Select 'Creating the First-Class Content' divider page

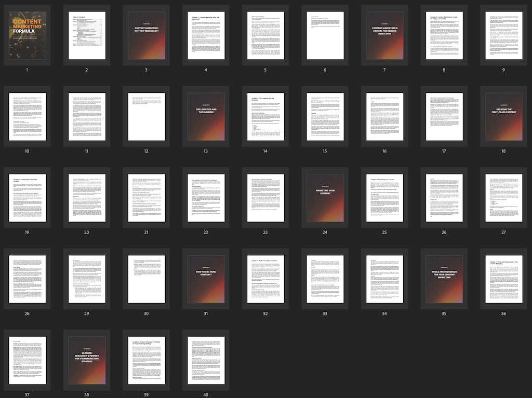click(503, 117)
